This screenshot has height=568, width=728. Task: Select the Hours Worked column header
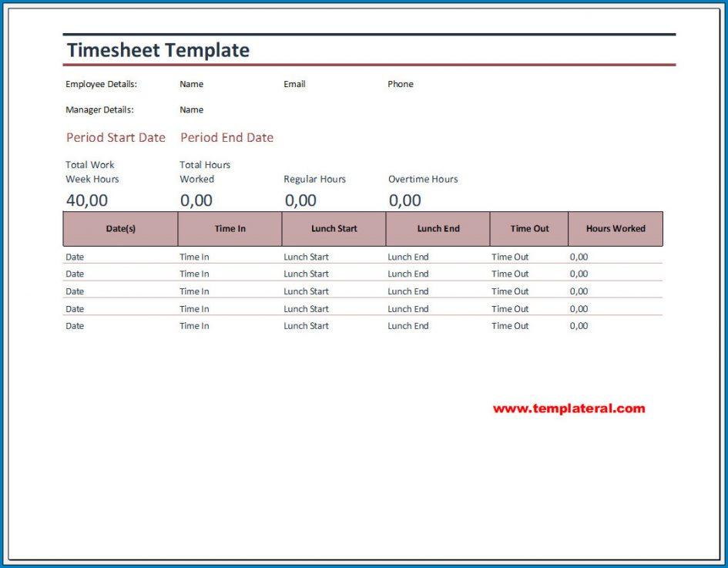click(x=615, y=229)
